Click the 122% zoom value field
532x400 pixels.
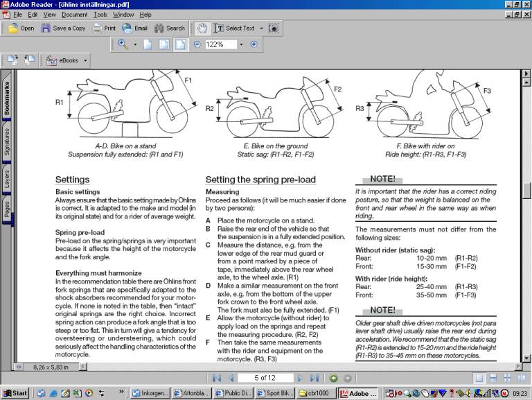coord(220,44)
